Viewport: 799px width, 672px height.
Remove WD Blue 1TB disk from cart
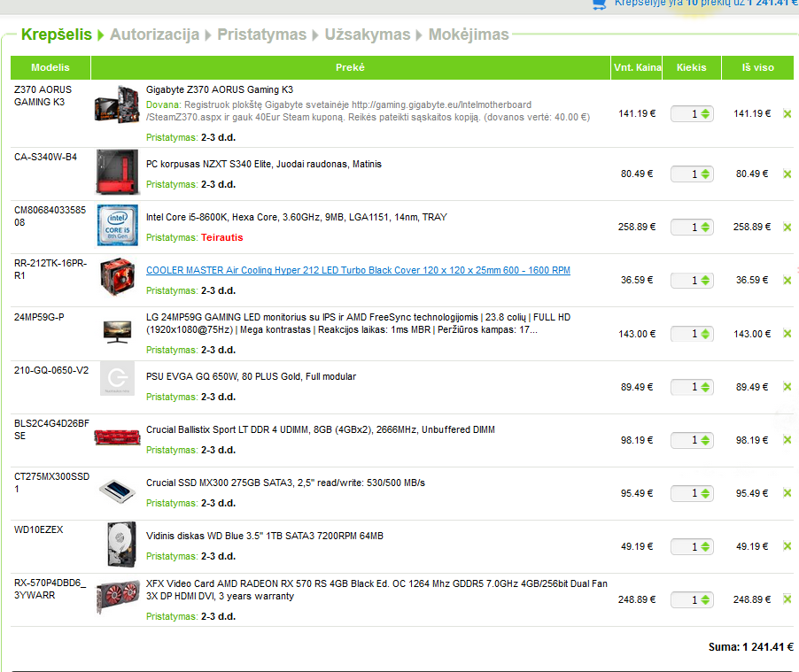[787, 546]
